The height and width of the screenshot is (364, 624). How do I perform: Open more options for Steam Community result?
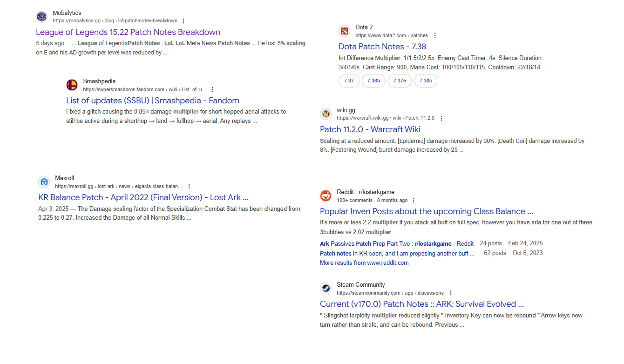tap(450, 293)
